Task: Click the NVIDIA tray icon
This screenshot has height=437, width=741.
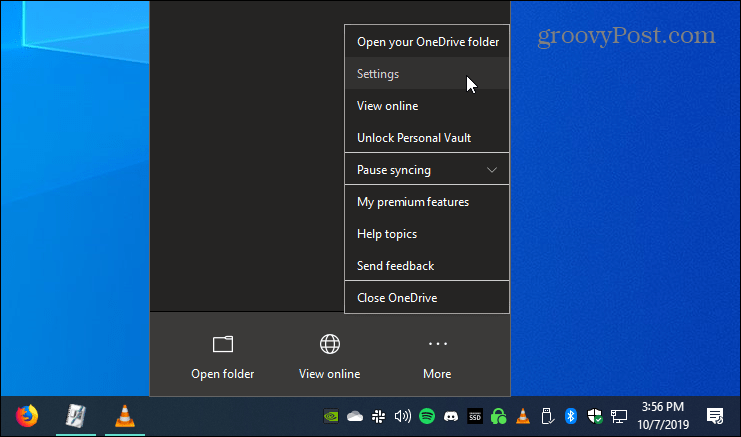Action: click(x=331, y=416)
